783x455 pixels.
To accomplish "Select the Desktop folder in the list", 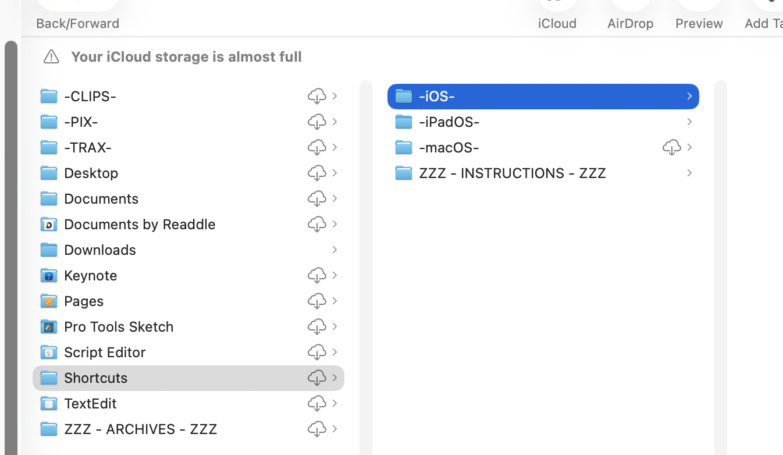I will 188,173.
